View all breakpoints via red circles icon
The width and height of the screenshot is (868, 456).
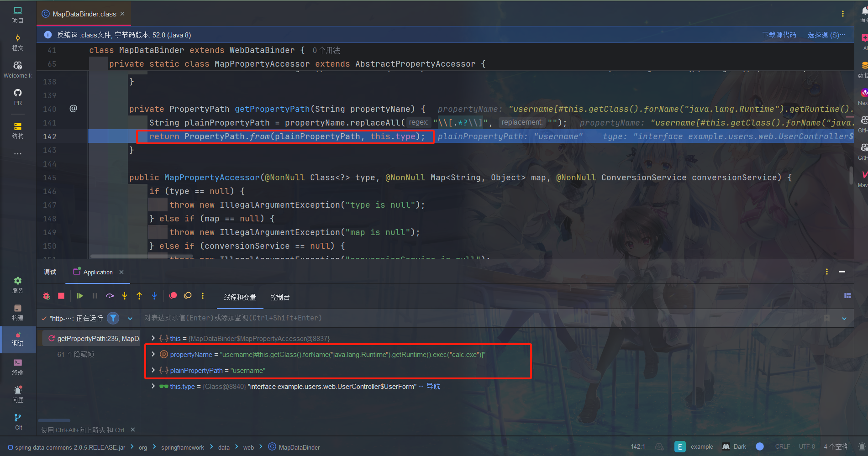[173, 296]
